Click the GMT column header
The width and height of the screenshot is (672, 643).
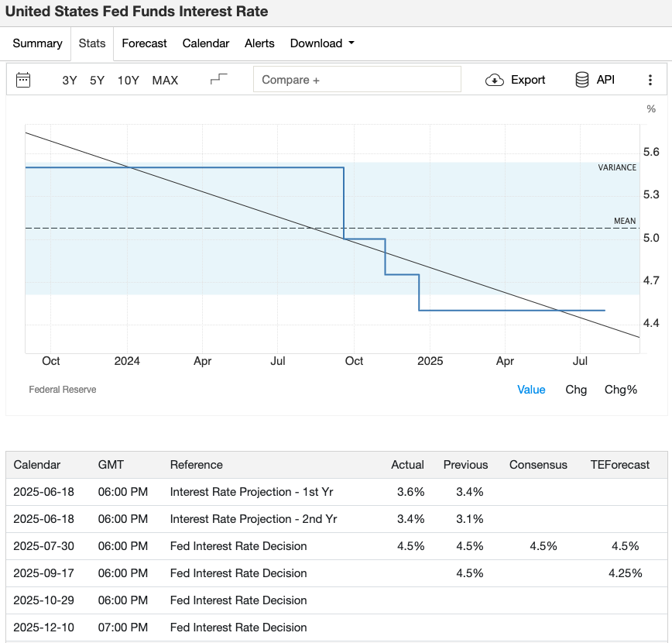111,465
